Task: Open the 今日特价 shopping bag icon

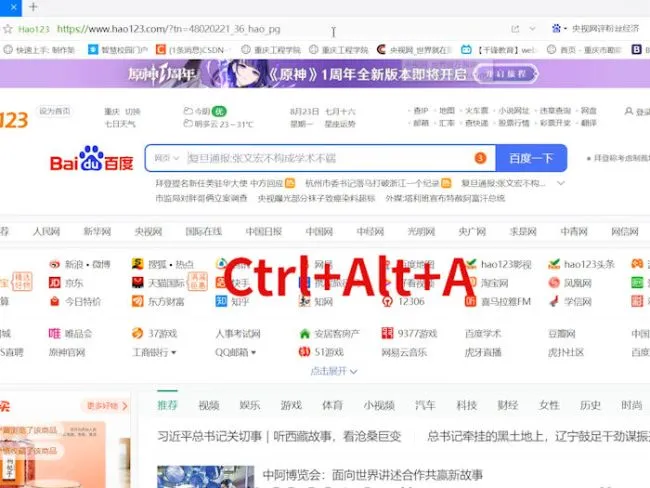Action: click(x=54, y=301)
